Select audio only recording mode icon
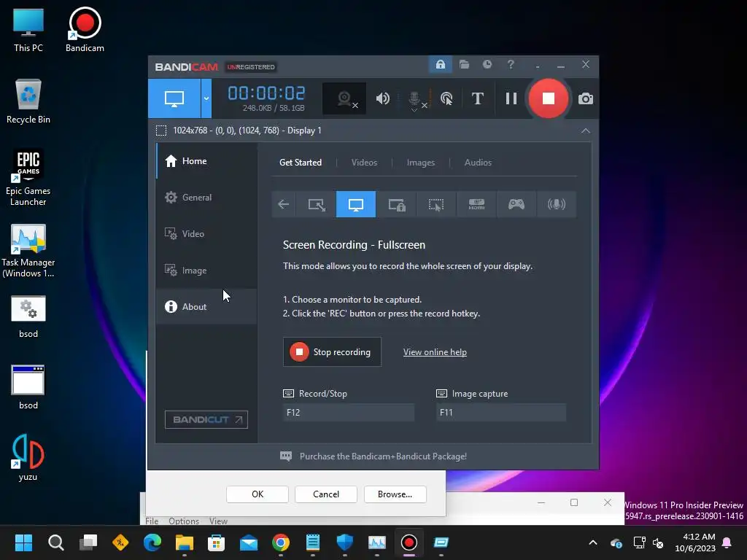Image resolution: width=747 pixels, height=560 pixels. coord(557,204)
